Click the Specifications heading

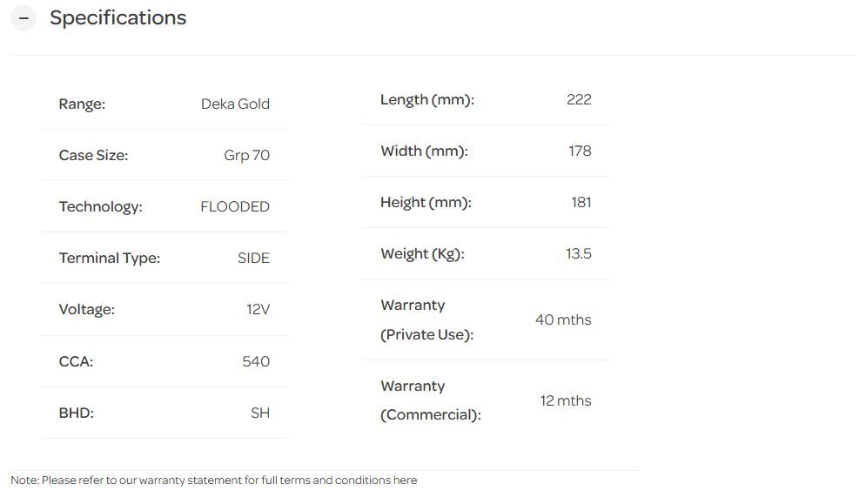tap(117, 18)
